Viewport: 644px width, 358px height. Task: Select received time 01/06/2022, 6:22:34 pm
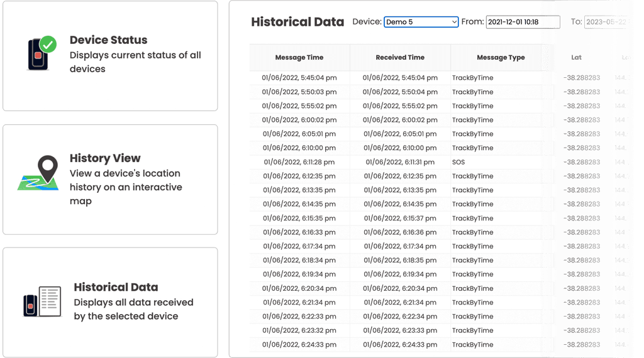pos(400,316)
